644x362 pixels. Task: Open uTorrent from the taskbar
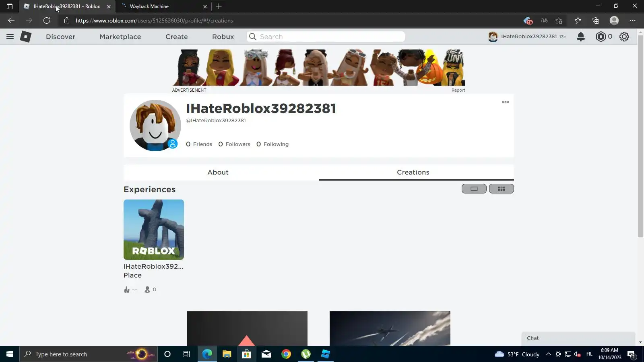pos(306,354)
